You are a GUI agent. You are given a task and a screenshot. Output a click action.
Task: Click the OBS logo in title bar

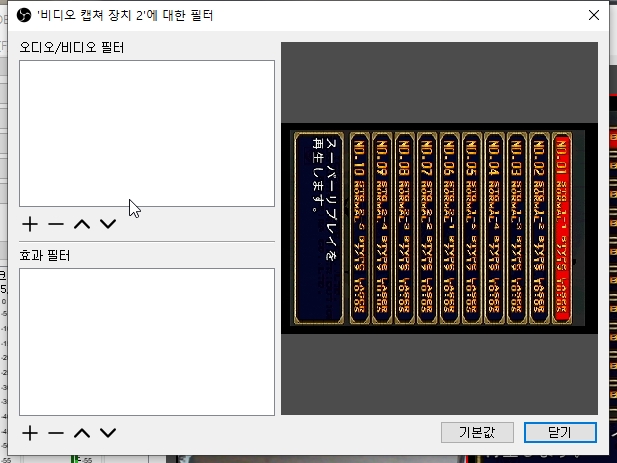pos(24,15)
